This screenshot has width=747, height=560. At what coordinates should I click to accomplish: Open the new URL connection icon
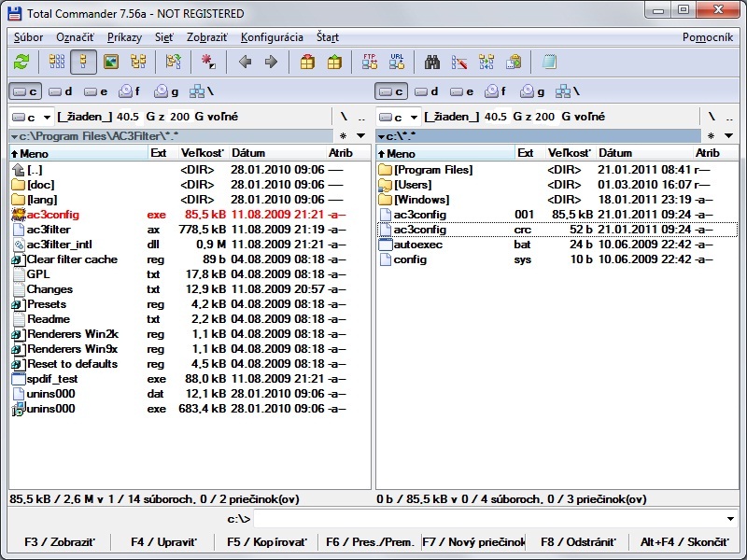tap(397, 62)
